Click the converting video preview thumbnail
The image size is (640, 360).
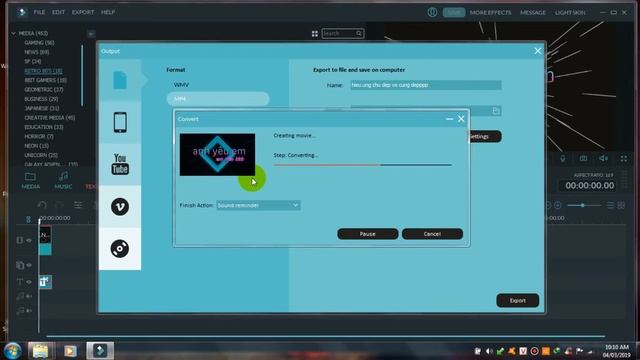coord(217,155)
